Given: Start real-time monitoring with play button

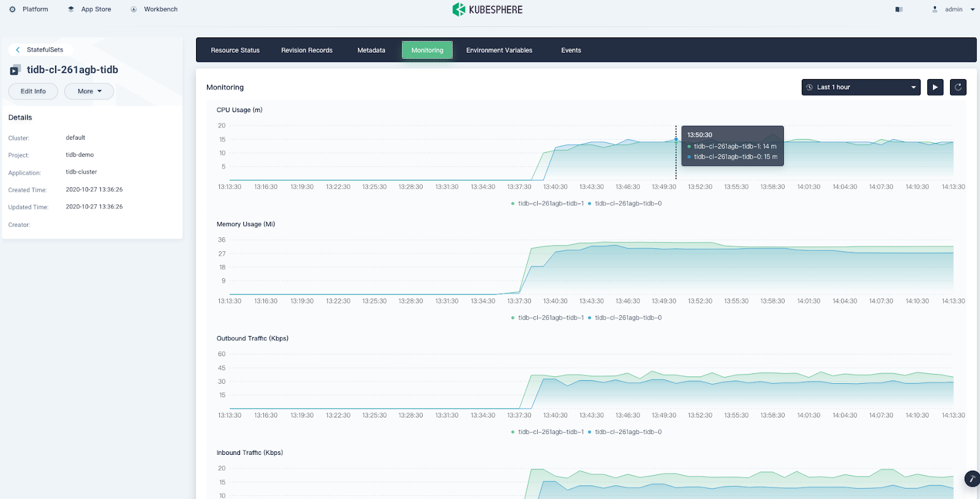Looking at the screenshot, I should pos(935,87).
